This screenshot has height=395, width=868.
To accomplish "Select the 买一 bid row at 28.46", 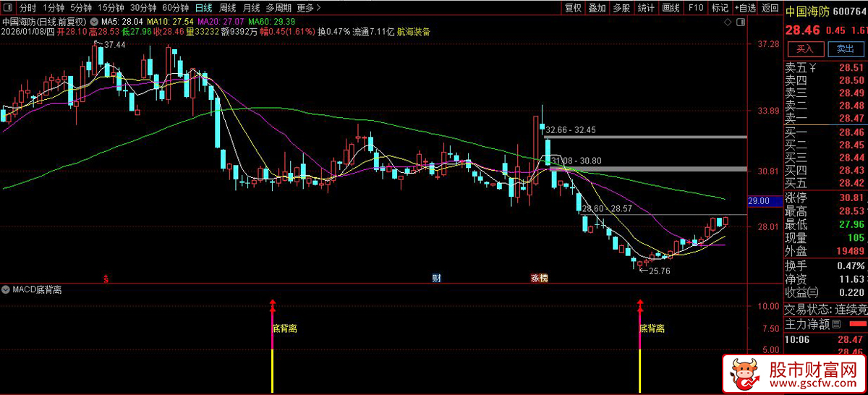I will point(826,132).
